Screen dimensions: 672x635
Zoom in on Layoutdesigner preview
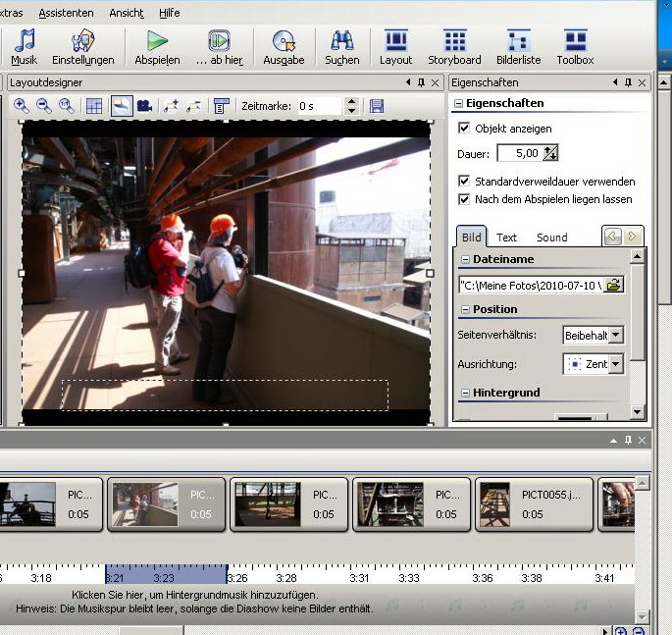[21, 106]
